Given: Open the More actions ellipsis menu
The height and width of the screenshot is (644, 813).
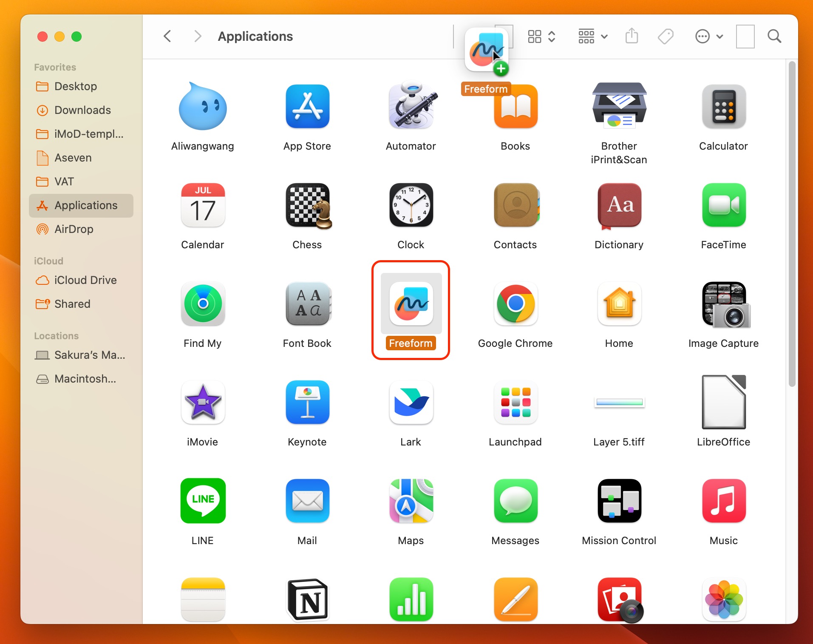Looking at the screenshot, I should point(708,37).
